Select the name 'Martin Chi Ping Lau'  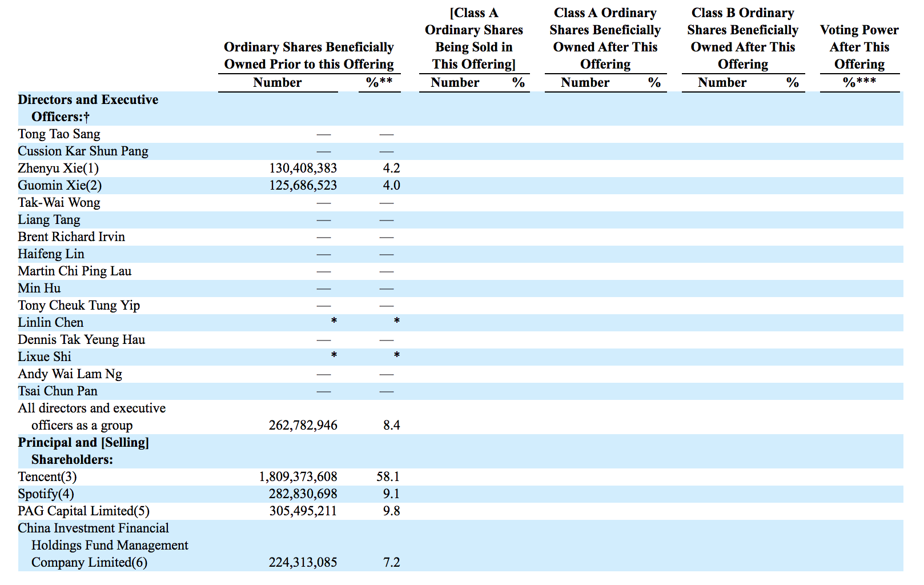[75, 271]
